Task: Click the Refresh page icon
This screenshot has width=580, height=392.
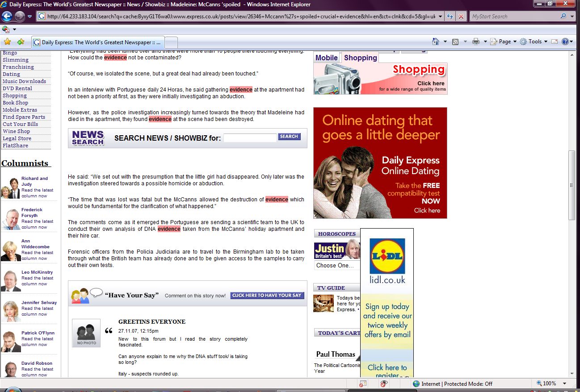Action: pos(450,17)
